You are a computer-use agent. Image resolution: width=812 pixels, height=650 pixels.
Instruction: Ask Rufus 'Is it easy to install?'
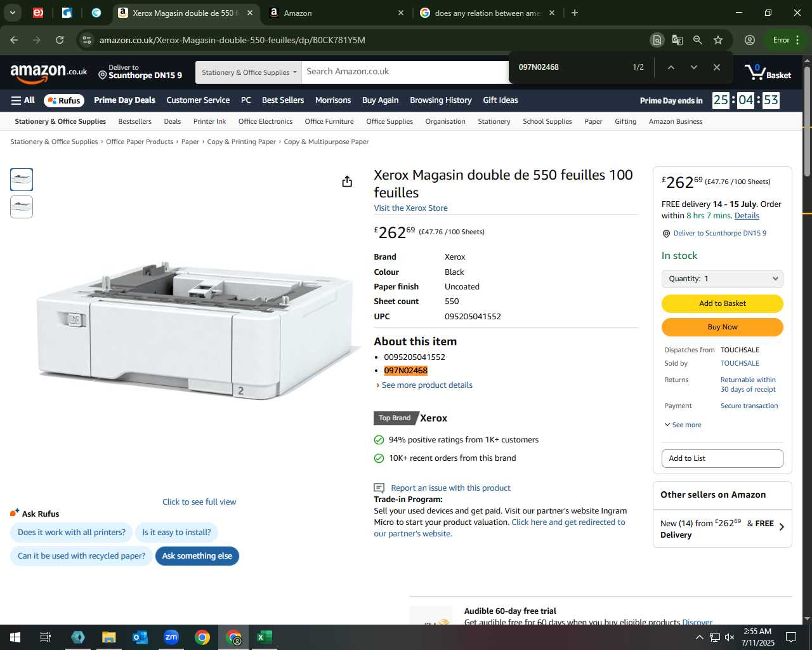pos(176,533)
